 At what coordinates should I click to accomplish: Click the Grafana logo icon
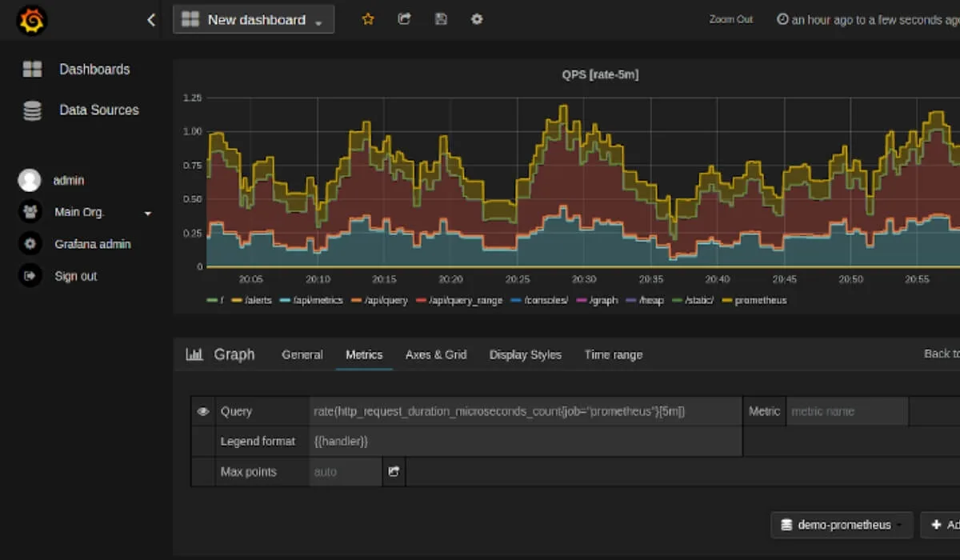point(32,21)
